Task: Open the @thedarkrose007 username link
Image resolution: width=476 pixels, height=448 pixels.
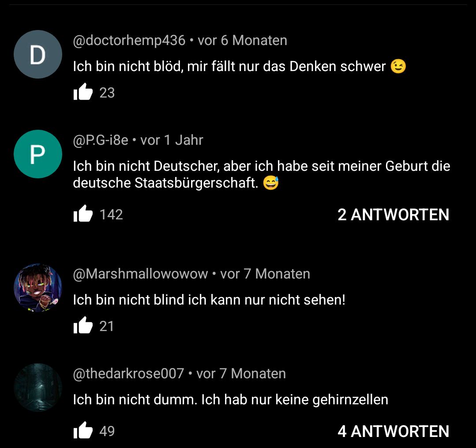Action: (x=128, y=373)
